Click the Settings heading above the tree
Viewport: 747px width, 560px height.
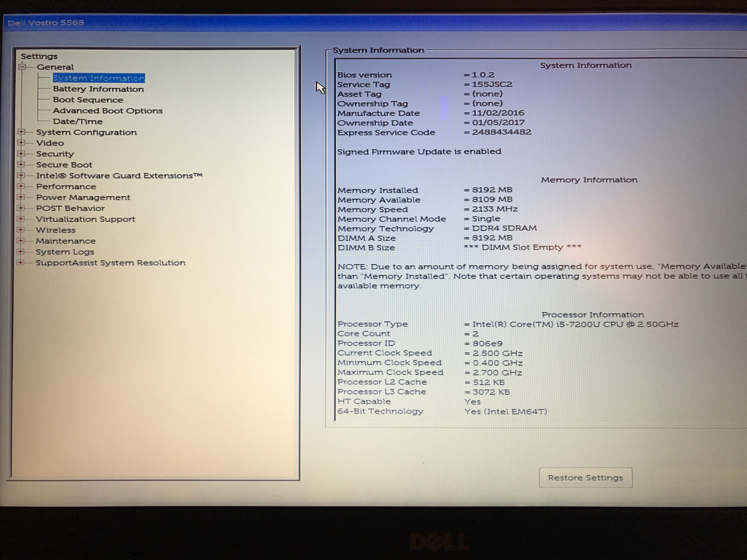click(x=39, y=56)
